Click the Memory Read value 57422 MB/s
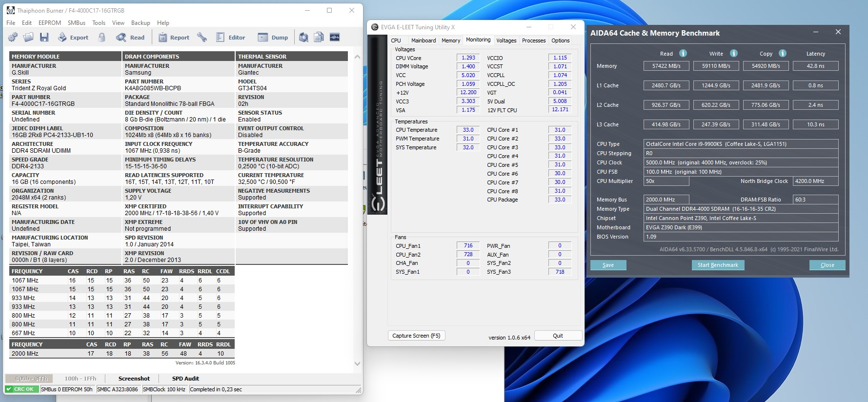868x402 pixels. pos(666,66)
